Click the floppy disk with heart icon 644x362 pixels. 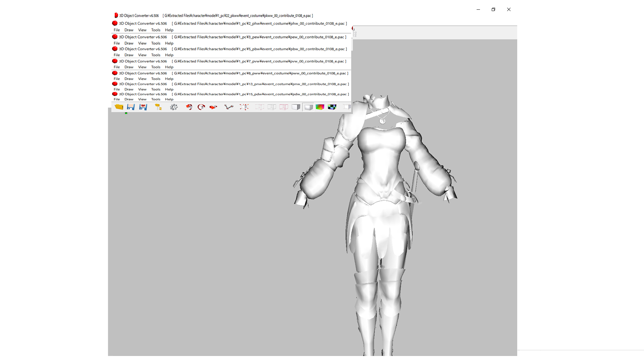point(143,107)
